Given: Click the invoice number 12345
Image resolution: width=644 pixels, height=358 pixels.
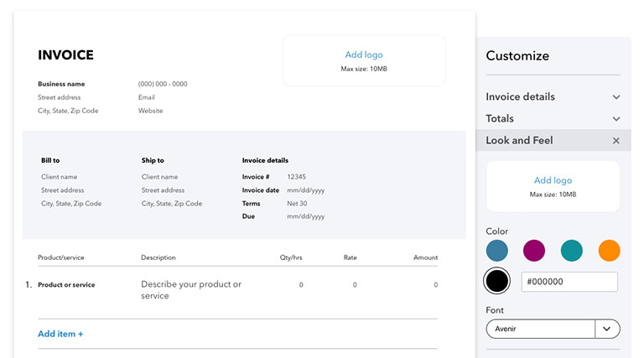Looking at the screenshot, I should point(297,177).
